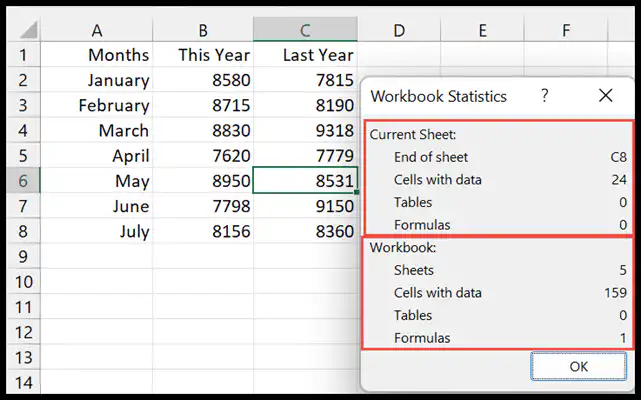Select column D header
This screenshot has width=641, height=400.
pos(399,30)
